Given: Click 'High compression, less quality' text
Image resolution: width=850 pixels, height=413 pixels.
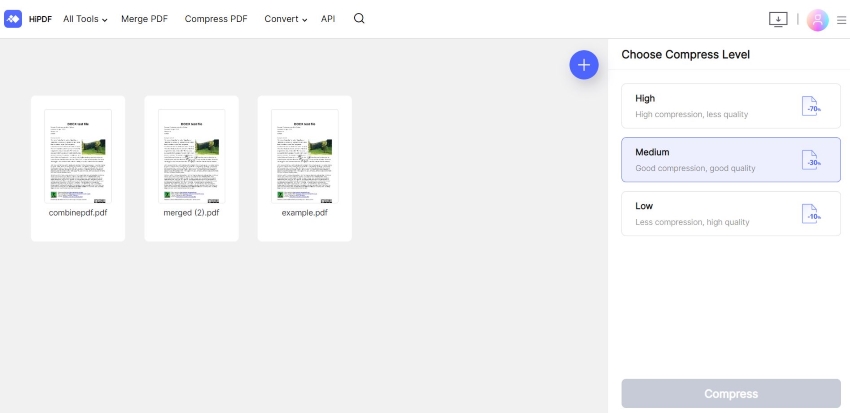Looking at the screenshot, I should click(x=692, y=114).
